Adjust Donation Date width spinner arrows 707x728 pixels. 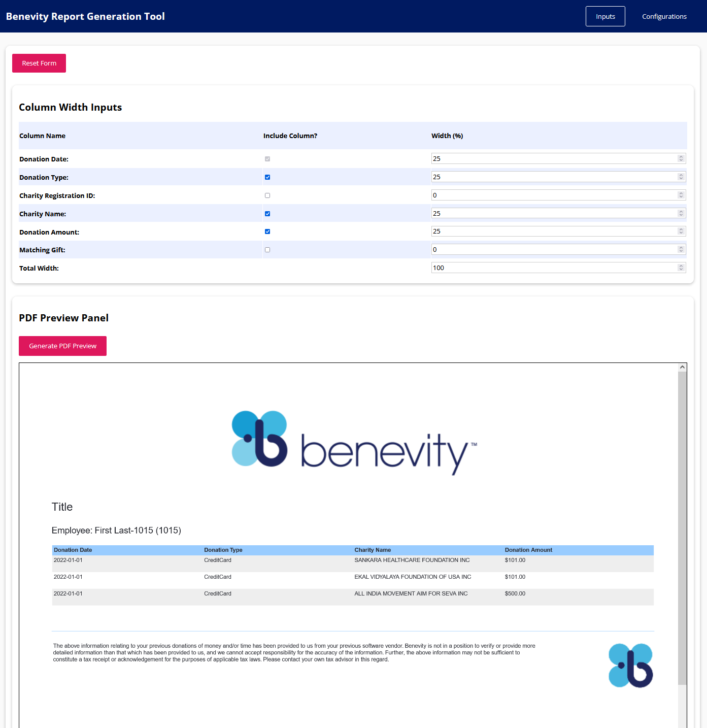[x=681, y=158]
